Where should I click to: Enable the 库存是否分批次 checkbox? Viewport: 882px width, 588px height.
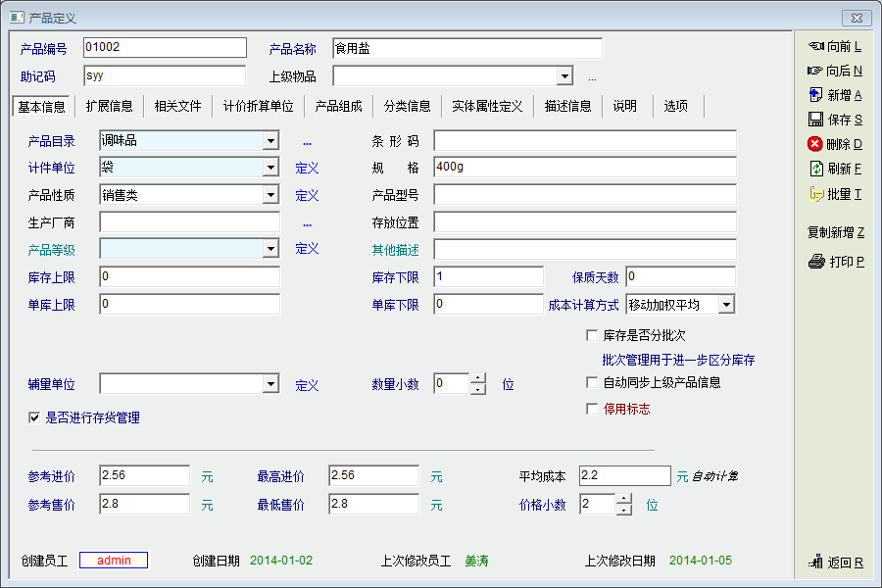592,335
